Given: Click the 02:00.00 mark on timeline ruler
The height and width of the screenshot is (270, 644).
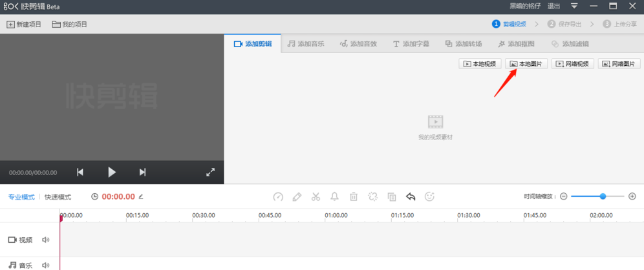Looking at the screenshot, I should coord(601,215).
